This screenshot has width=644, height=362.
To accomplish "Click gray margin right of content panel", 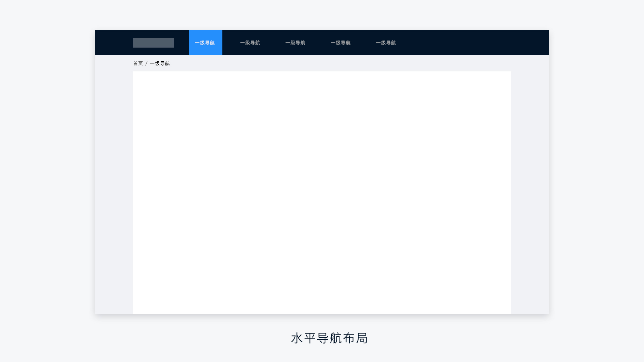I will [530, 191].
